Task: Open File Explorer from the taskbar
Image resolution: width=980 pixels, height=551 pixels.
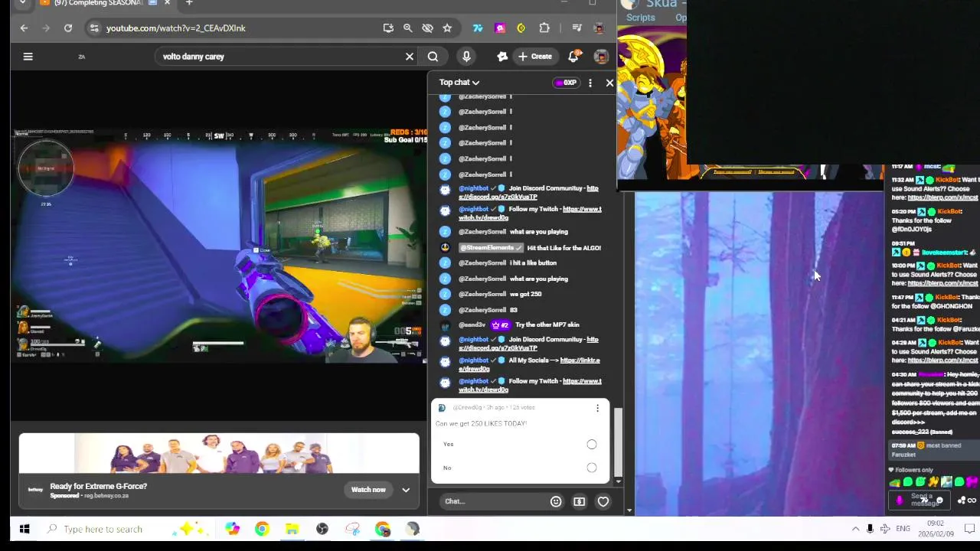Action: click(292, 529)
